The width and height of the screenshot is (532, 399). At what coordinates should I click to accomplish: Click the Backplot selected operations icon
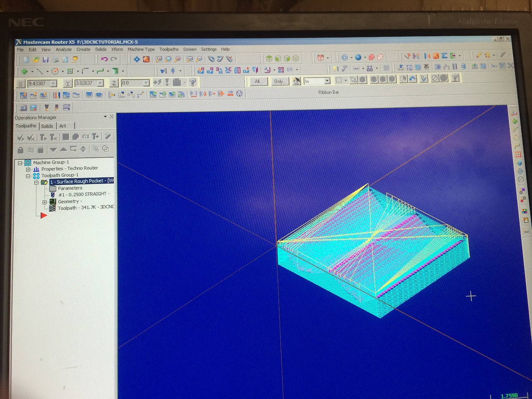click(66, 137)
